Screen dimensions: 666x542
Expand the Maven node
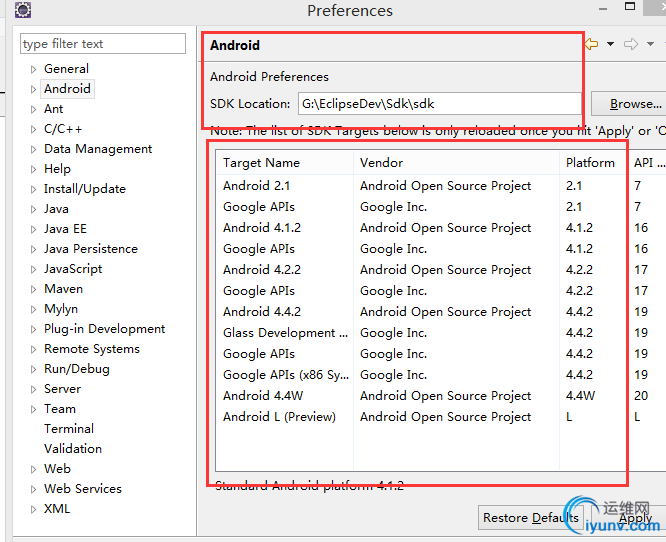point(33,289)
